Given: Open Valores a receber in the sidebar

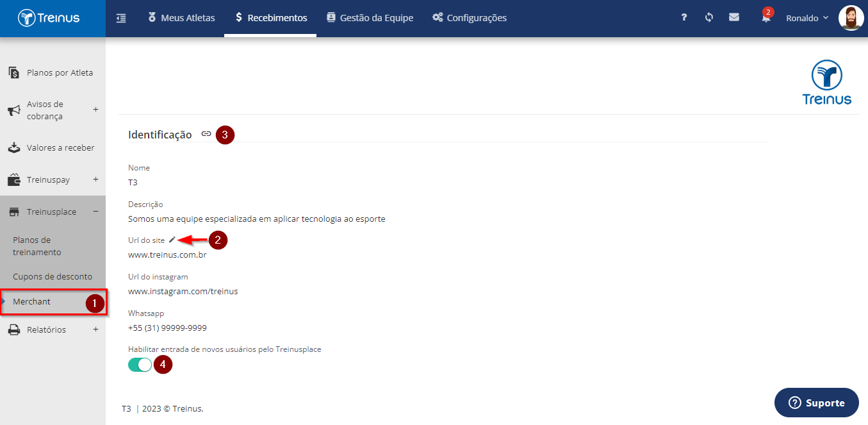Looking at the screenshot, I should (x=53, y=148).
